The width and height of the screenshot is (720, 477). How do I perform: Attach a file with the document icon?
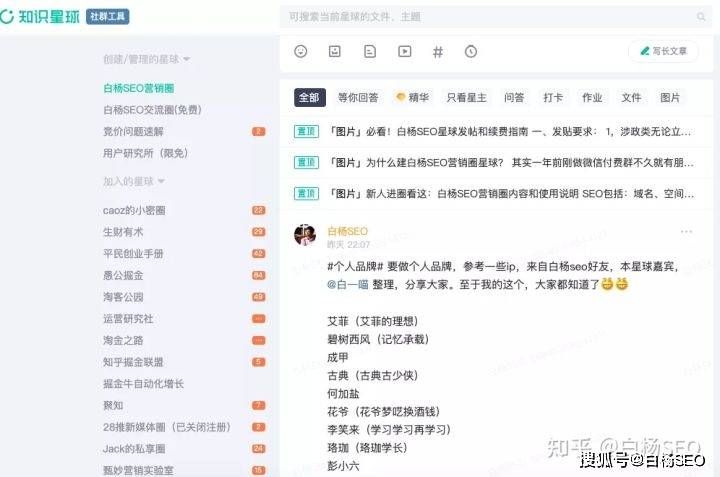370,51
